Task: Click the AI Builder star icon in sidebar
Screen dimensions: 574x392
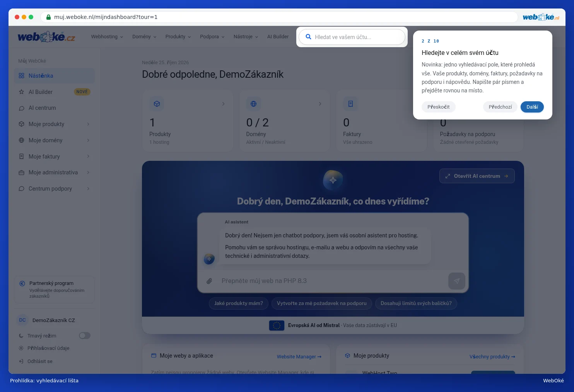Action: tap(22, 92)
